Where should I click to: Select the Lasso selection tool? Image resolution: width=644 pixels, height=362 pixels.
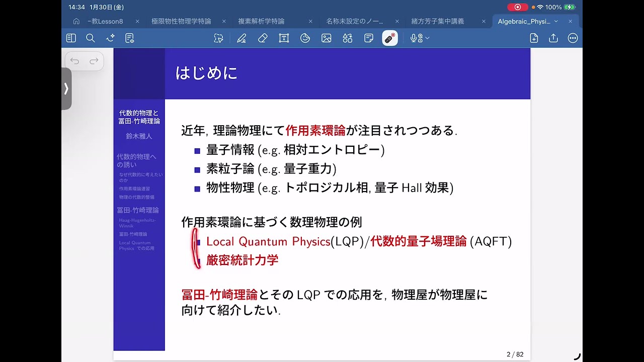pyautogui.click(x=218, y=38)
